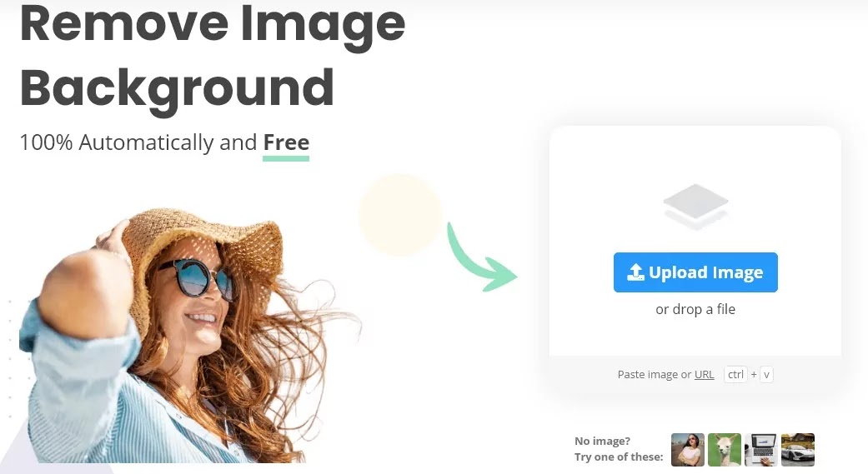
Task: Click the 'or drop a file' text
Action: click(x=695, y=309)
